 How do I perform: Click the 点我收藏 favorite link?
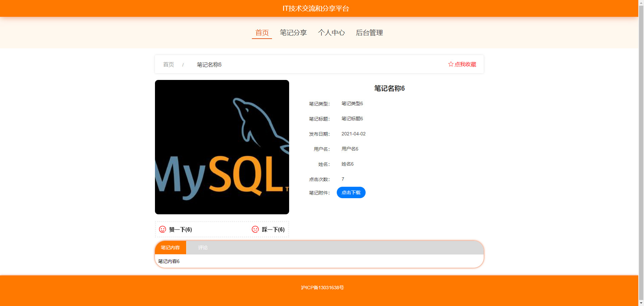click(x=462, y=64)
